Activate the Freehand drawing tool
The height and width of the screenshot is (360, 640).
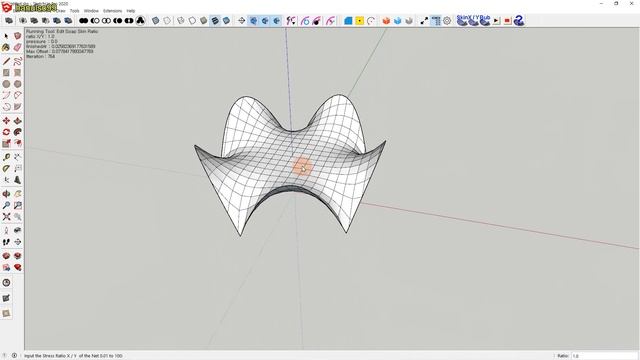pos(18,62)
